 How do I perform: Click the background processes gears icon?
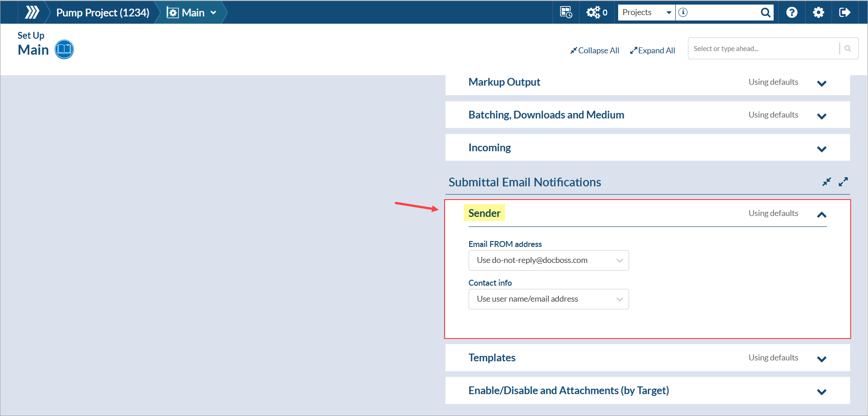pyautogui.click(x=594, y=12)
